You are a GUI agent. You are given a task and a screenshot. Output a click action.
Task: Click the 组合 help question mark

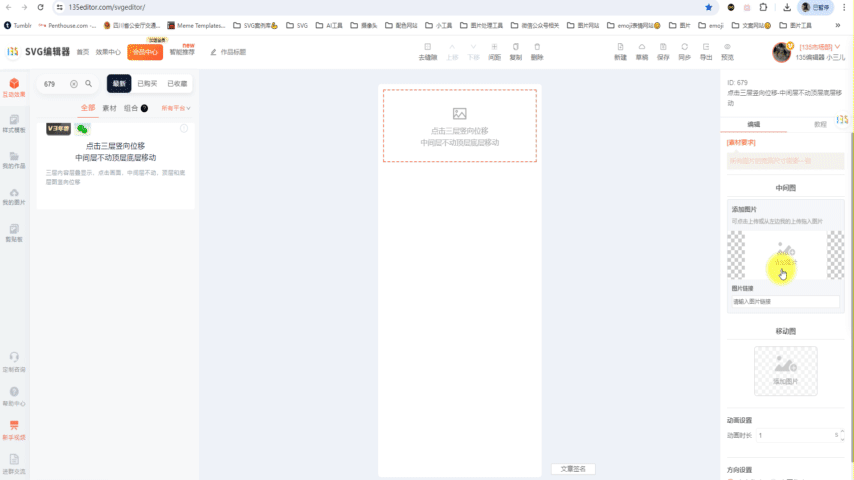pyautogui.click(x=144, y=108)
